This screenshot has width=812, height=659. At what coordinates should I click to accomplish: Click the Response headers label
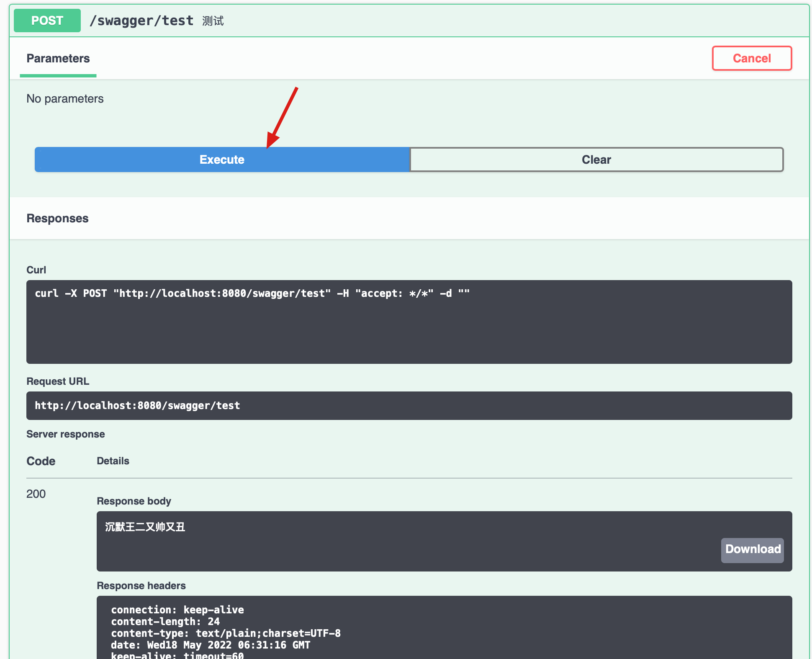click(141, 586)
